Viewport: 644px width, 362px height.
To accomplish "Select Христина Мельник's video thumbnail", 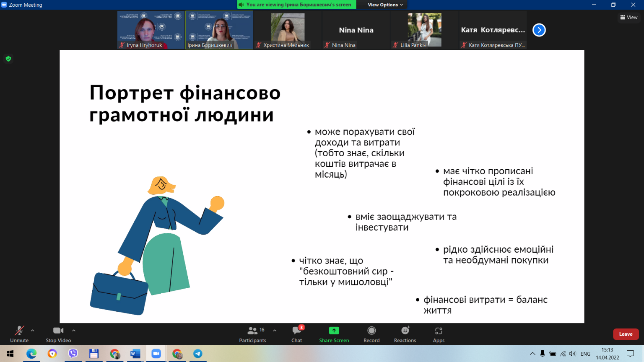I will [288, 30].
